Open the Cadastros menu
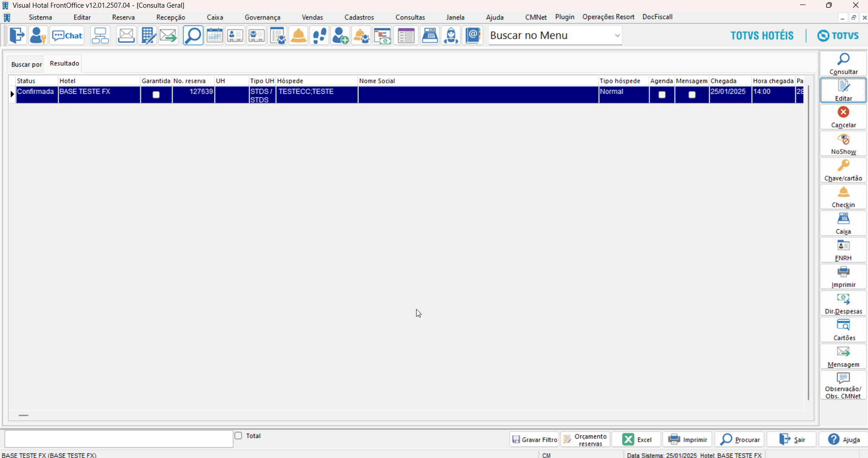 pos(359,17)
